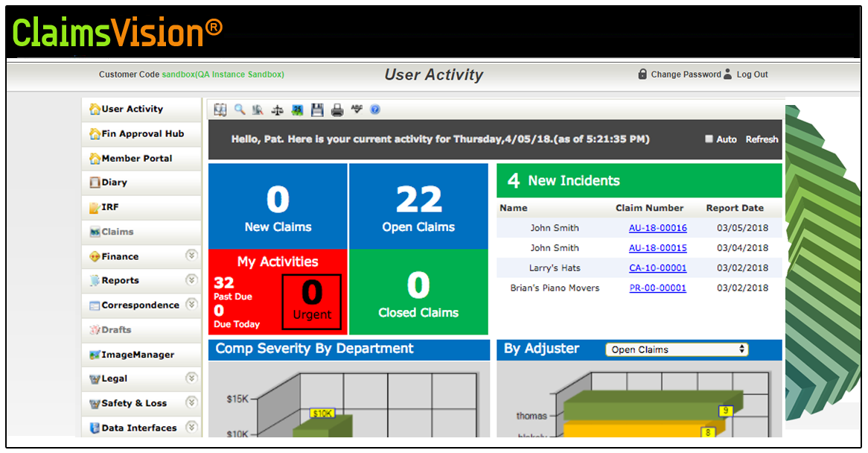Click the 22 Open Claims tile

pos(418,206)
